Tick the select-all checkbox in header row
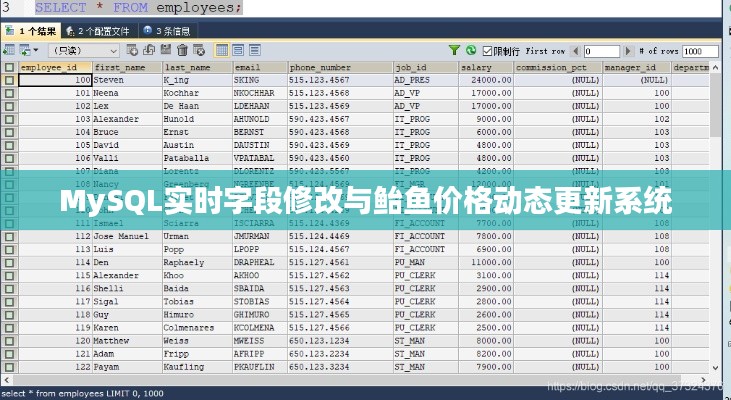Viewport: 731px width, 400px height. (9, 67)
